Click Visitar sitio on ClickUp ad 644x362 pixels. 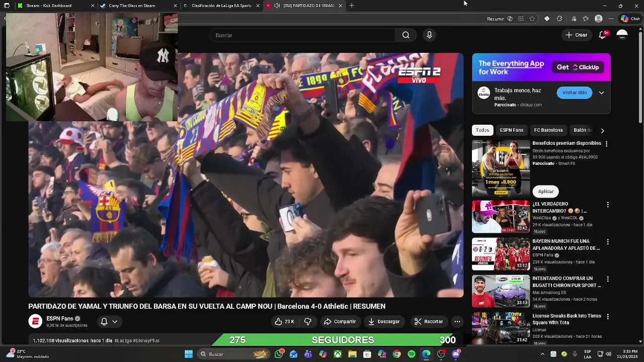pyautogui.click(x=575, y=93)
